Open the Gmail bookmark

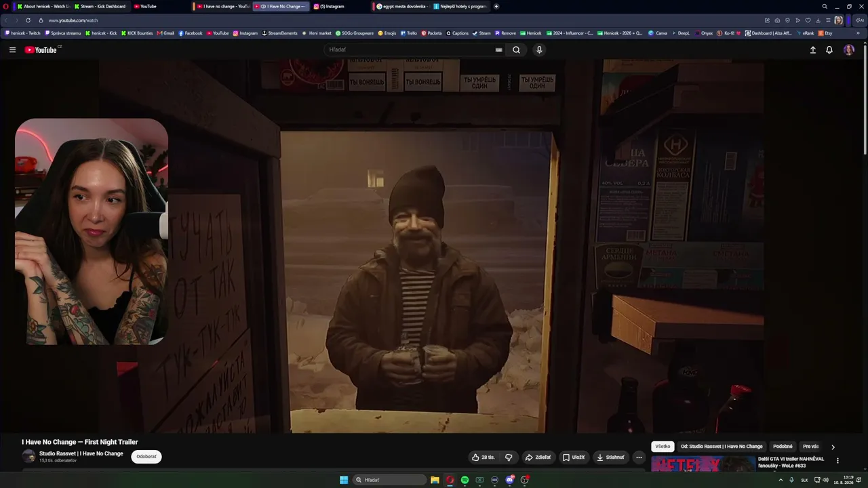click(x=165, y=33)
